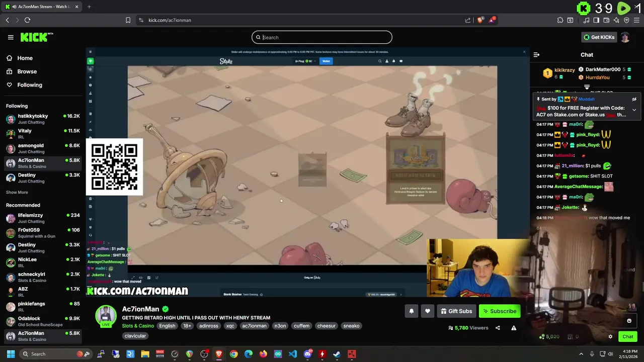
Task: Select the adinross tag
Action: tap(209, 326)
